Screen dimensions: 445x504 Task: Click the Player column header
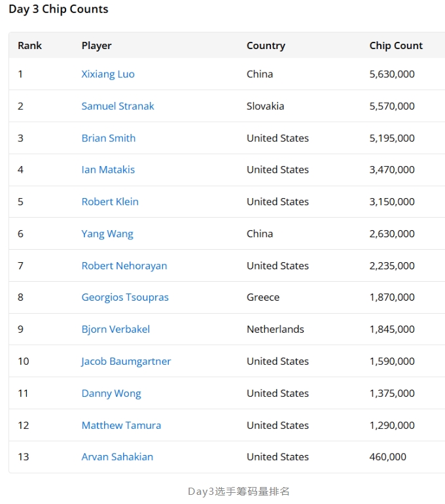pyautogui.click(x=96, y=46)
